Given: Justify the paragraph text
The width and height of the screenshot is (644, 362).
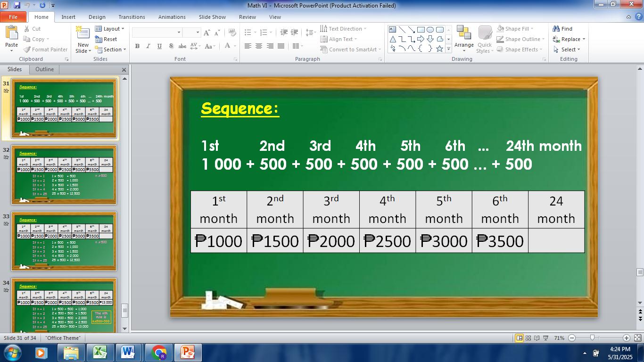Looking at the screenshot, I should point(281,46).
